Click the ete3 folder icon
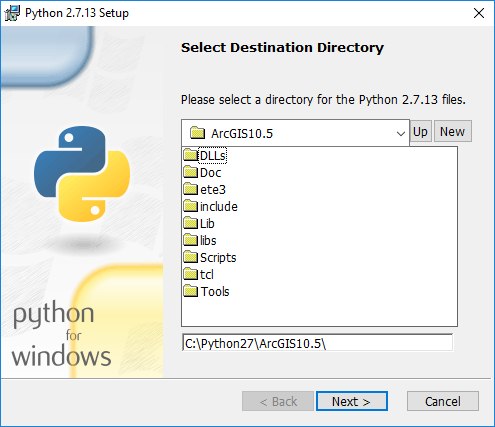 (x=191, y=189)
